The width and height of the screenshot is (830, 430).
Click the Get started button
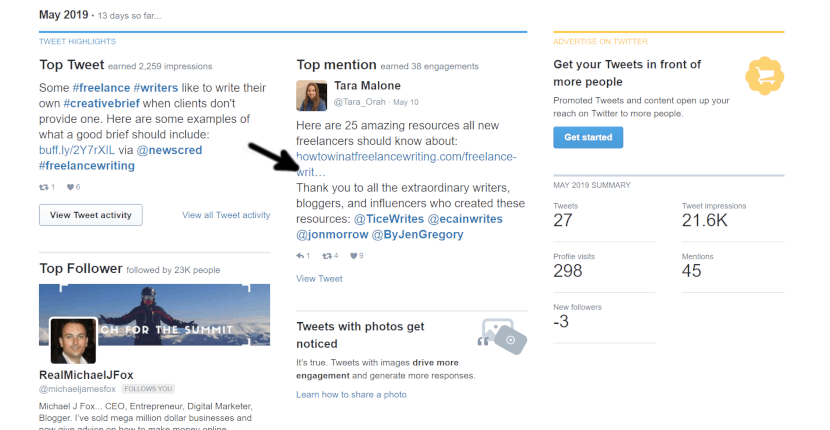click(x=588, y=137)
